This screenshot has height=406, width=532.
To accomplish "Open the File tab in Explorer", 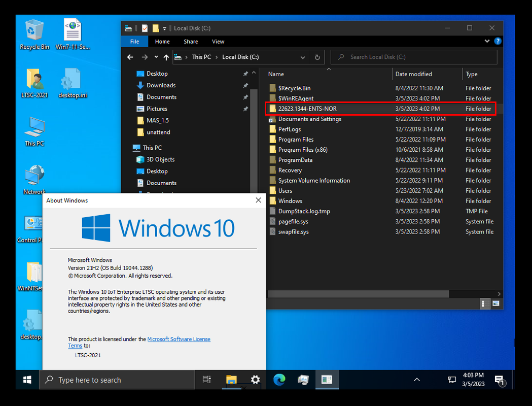I will click(x=134, y=42).
